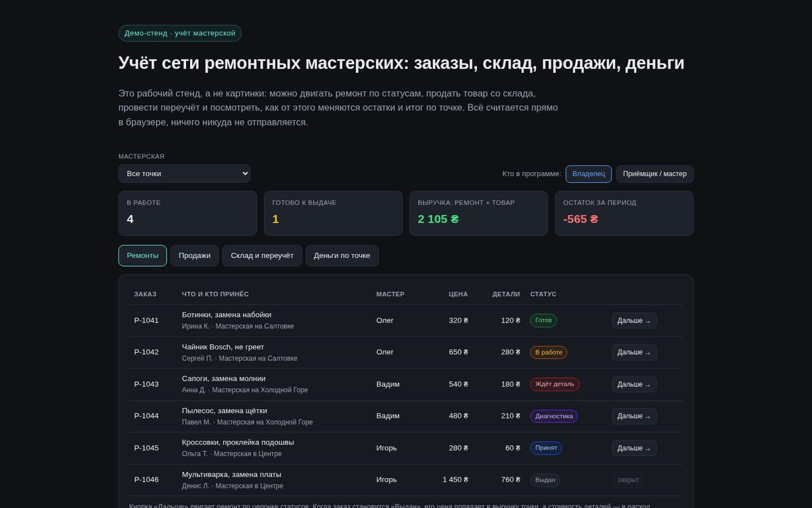Open the Мастерская dropdown showing Все точки
812x508 pixels.
pos(184,173)
